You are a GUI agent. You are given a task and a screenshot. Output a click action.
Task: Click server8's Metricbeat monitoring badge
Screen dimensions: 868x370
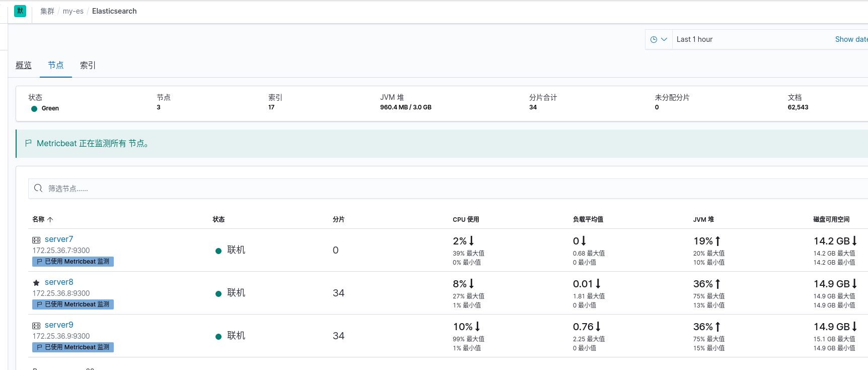click(73, 304)
